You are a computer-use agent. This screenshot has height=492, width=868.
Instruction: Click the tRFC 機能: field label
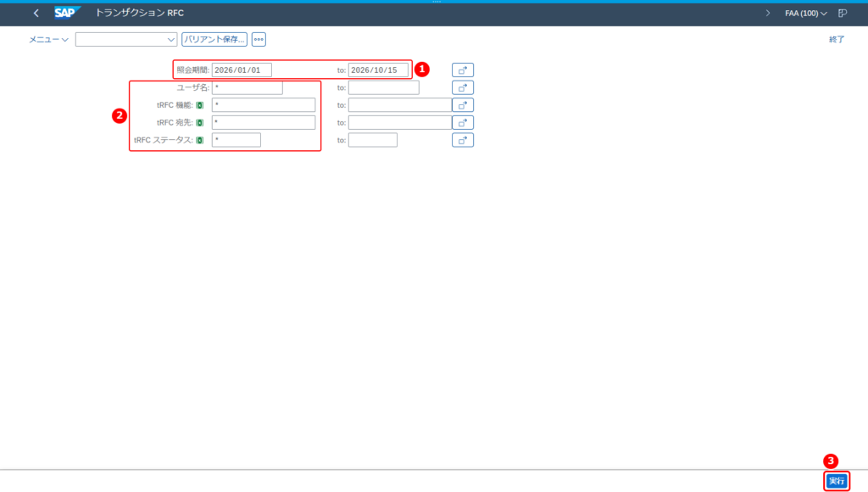click(175, 105)
